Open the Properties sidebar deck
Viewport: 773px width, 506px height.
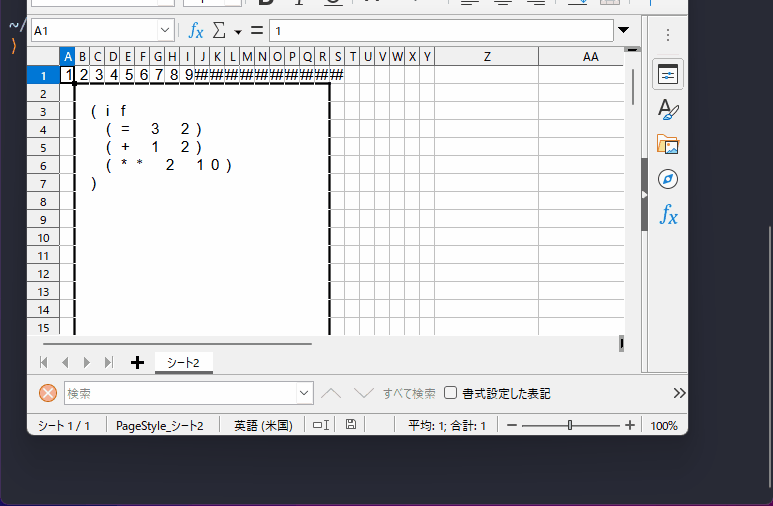point(668,74)
